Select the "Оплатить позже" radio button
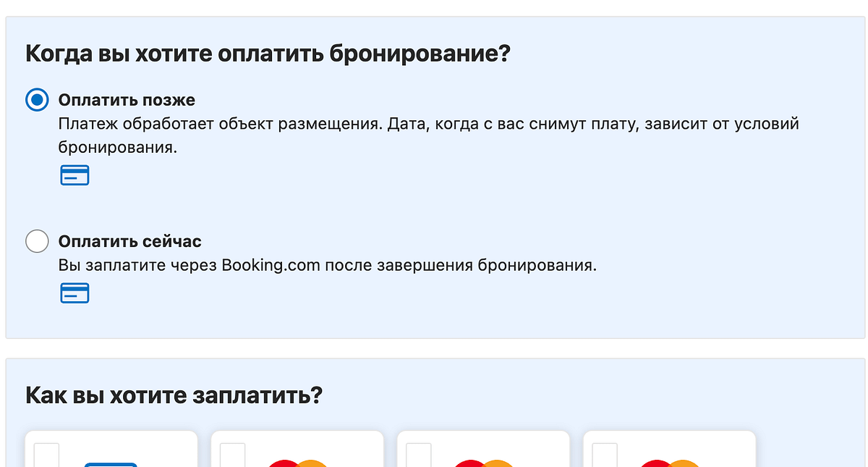This screenshot has width=868, height=467. (x=37, y=100)
